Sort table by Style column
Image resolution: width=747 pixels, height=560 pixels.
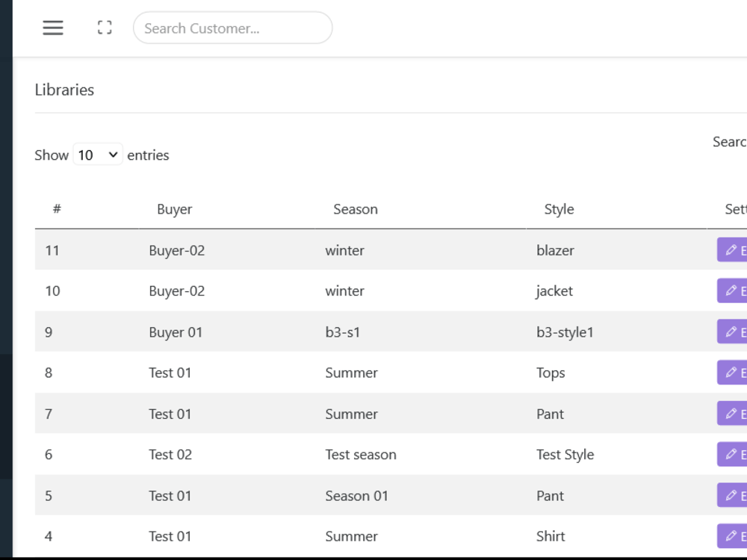(x=559, y=209)
